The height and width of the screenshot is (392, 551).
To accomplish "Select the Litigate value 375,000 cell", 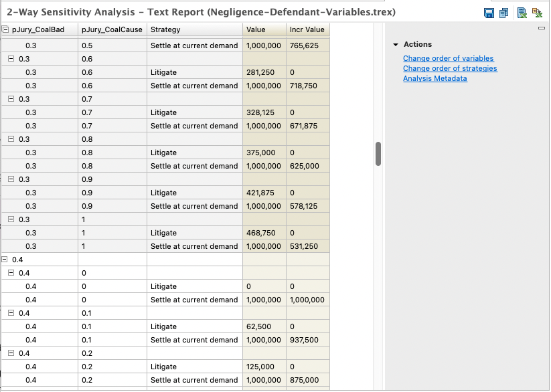I will tap(264, 153).
